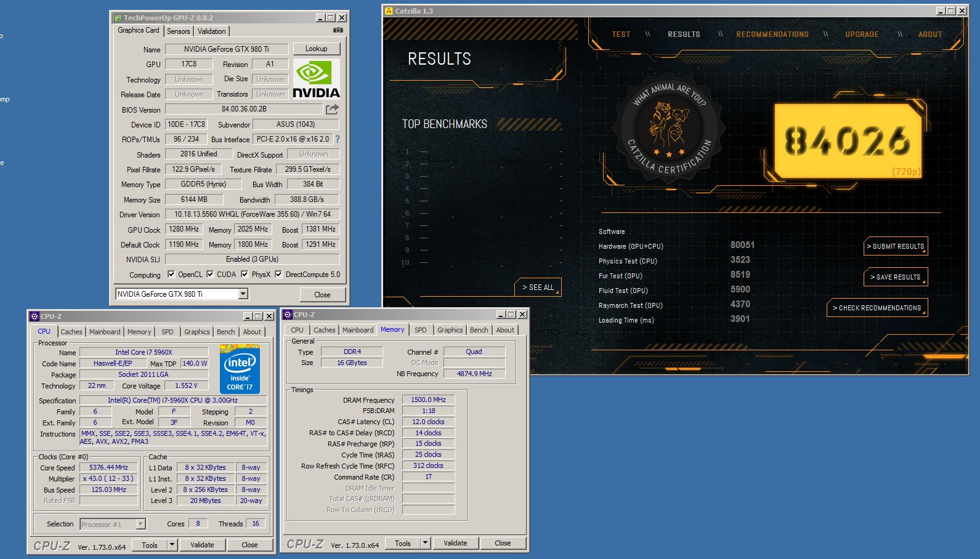Click Close button in Memory CPU-Z window

(503, 543)
